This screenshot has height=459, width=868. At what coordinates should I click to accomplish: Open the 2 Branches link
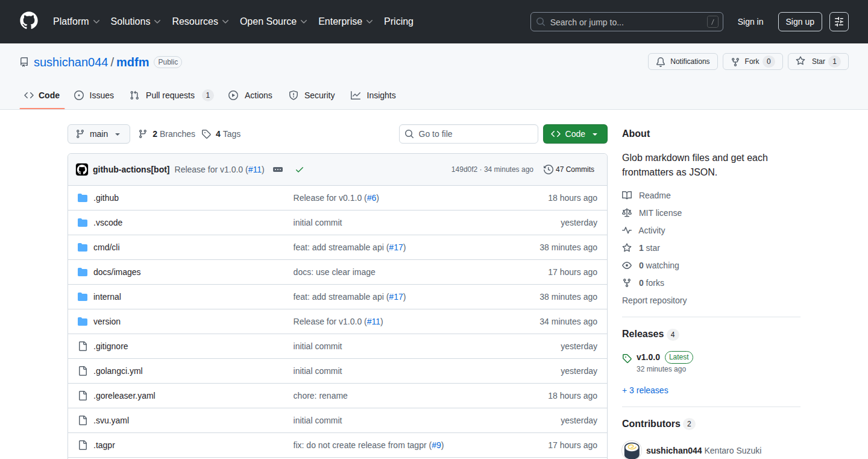pos(167,134)
